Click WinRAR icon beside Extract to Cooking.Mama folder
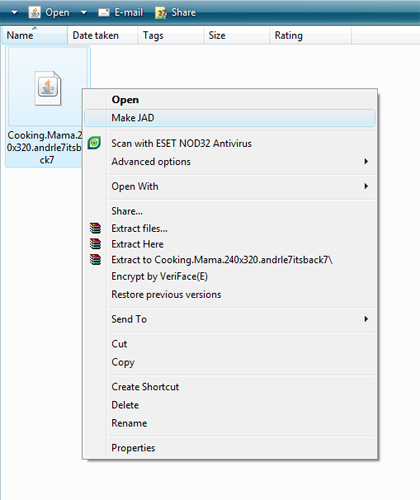The height and width of the screenshot is (500, 420). [95, 260]
